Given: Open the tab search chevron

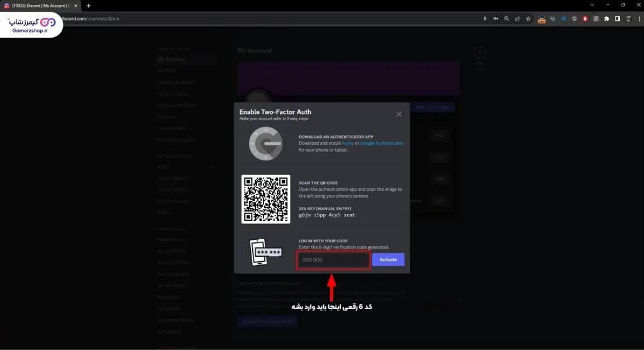Looking at the screenshot, I should point(592,5).
